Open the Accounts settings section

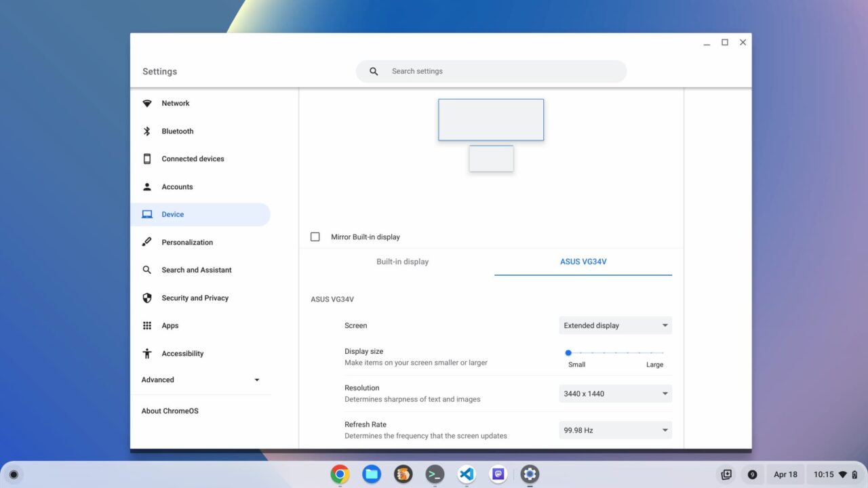[x=201, y=186]
